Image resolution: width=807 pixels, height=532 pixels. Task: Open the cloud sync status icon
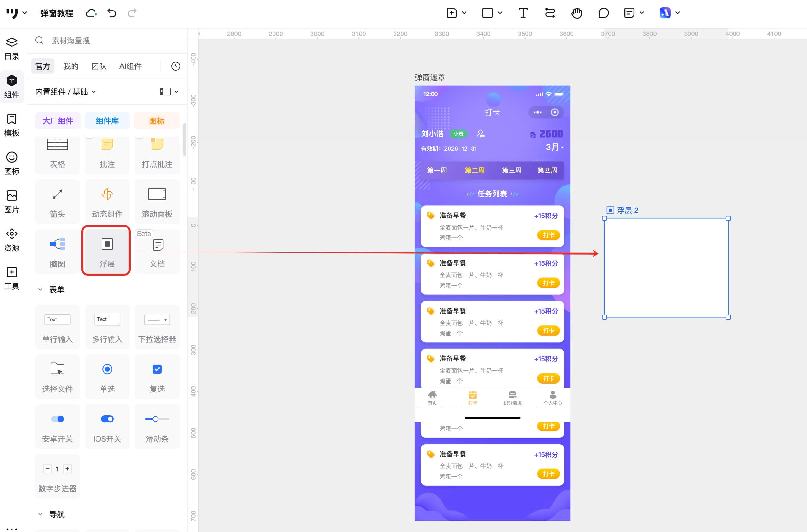[x=91, y=13]
